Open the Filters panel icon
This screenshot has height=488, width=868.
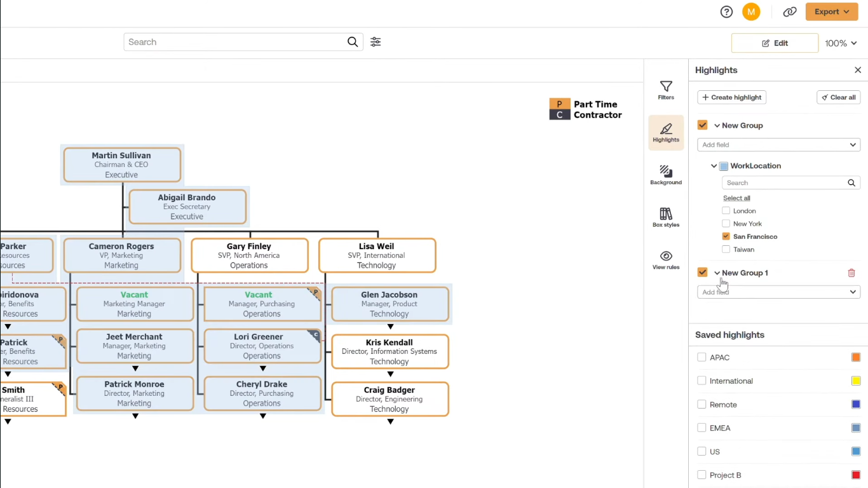pyautogui.click(x=666, y=90)
